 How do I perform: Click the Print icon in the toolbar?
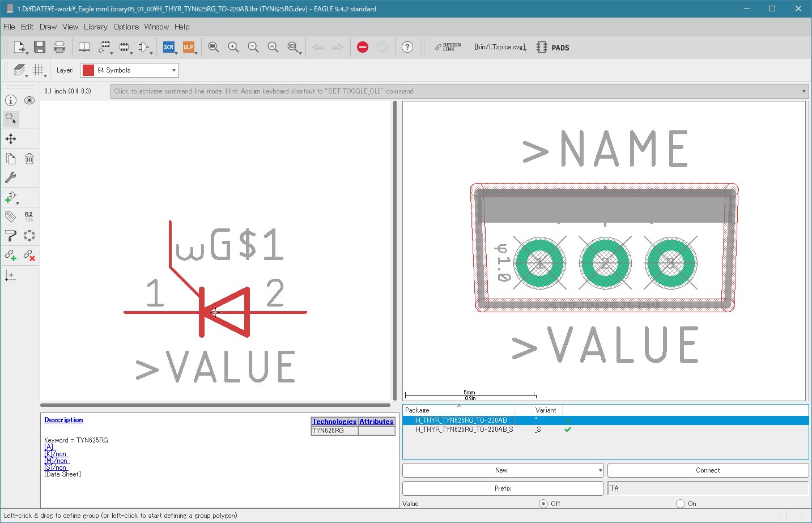tap(59, 47)
